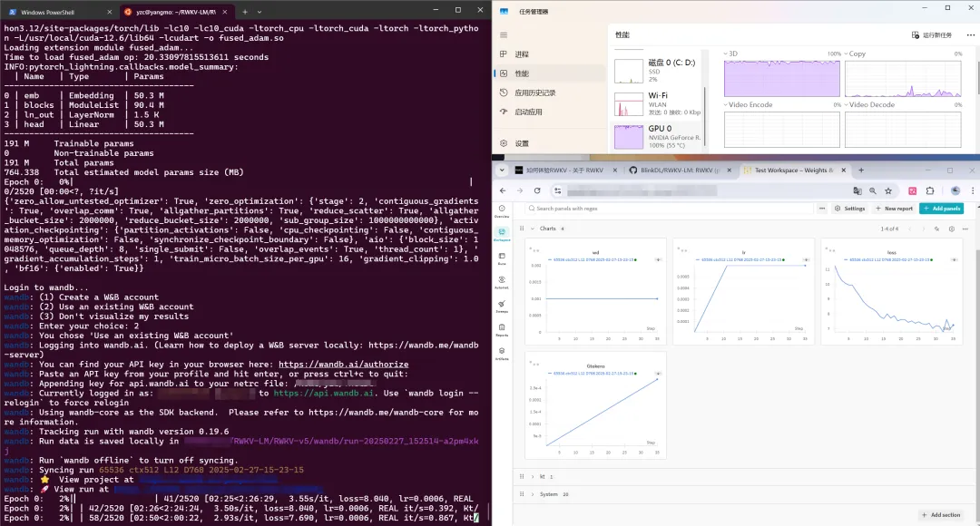Reload the browser page
Screen dimensions: 980x526
pyautogui.click(x=537, y=190)
